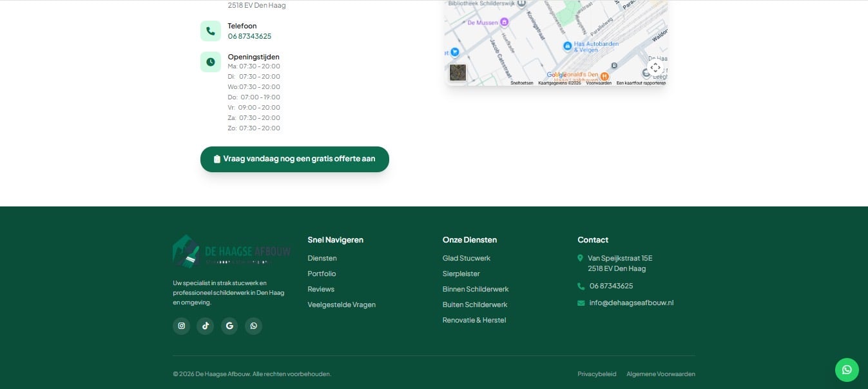The width and height of the screenshot is (868, 389).
Task: Request a free quote with Vraag vandaag button
Action: click(x=294, y=159)
